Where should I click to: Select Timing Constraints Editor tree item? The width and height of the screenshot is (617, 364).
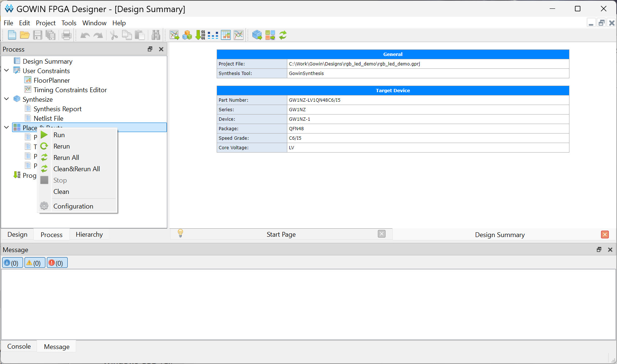(70, 90)
